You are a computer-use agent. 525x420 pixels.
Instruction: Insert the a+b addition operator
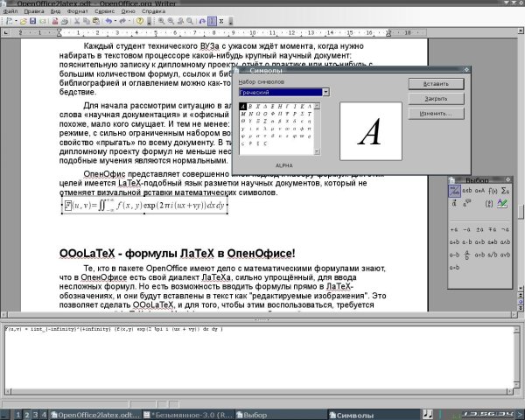click(454, 242)
